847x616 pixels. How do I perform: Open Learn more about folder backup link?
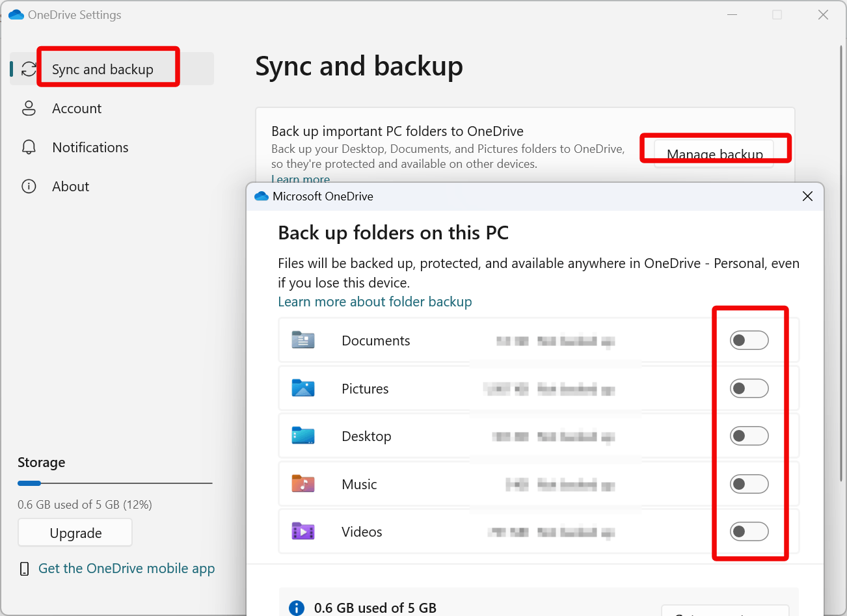[x=375, y=302]
